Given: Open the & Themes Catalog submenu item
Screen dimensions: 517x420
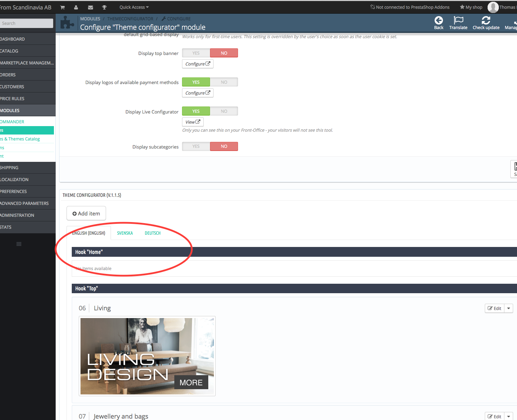Looking at the screenshot, I should click(x=27, y=139).
